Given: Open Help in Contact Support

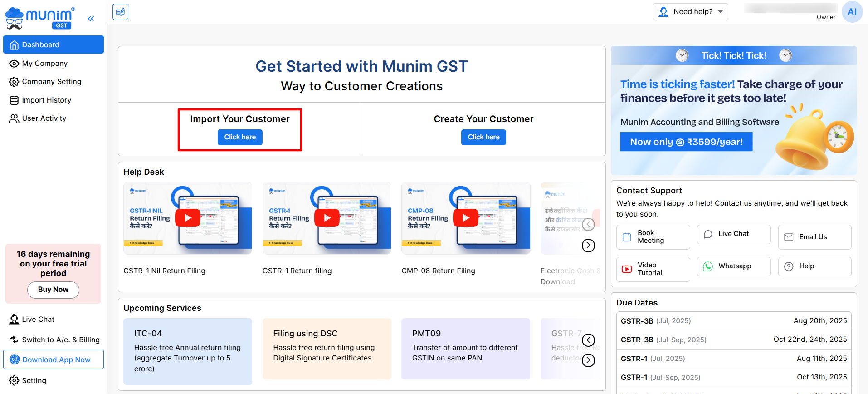Looking at the screenshot, I should point(814,266).
